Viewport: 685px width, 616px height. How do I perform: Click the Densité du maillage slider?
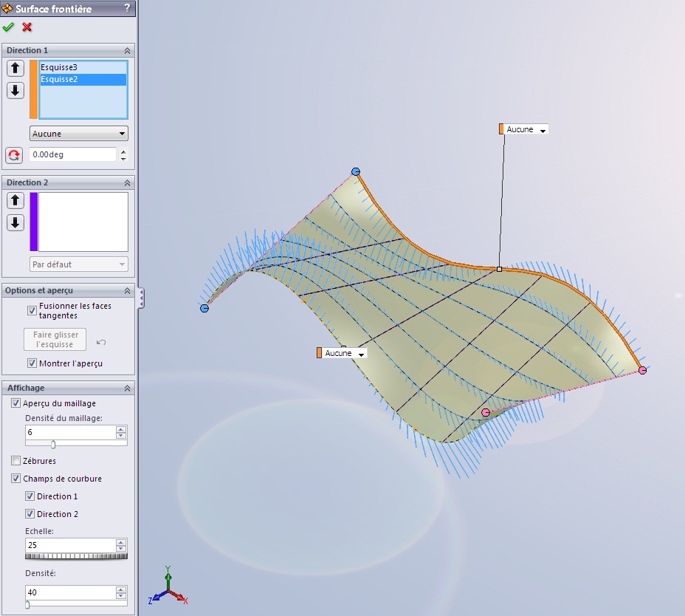coord(53,444)
